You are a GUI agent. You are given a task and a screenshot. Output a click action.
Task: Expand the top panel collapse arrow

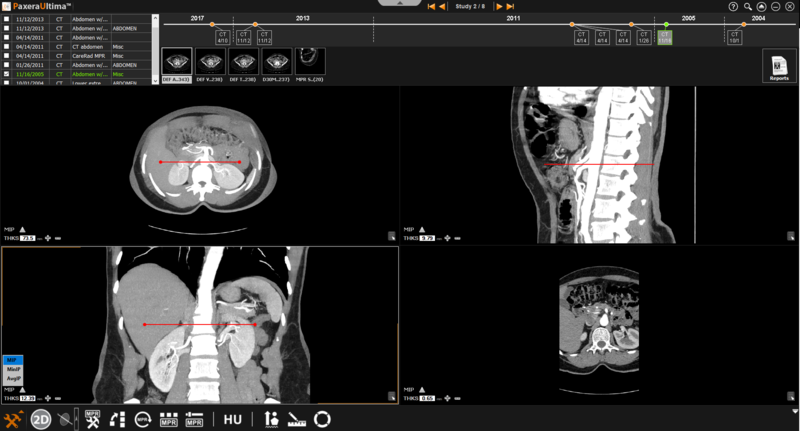pyautogui.click(x=400, y=3)
